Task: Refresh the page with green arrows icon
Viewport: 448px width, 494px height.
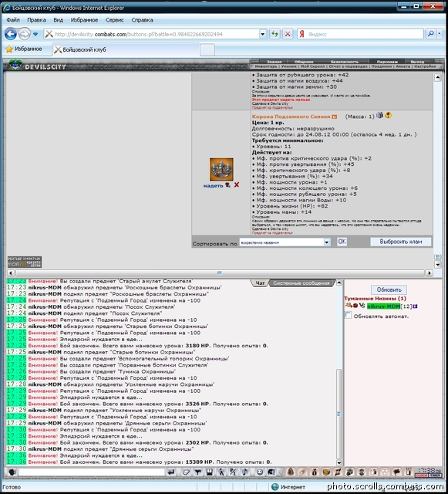Action: coord(275,34)
